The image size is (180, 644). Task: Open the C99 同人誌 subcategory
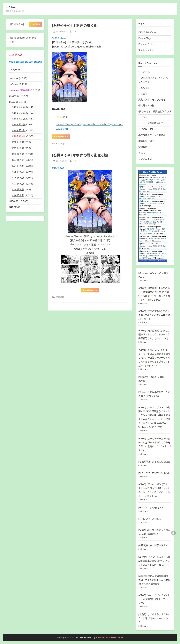point(18,196)
